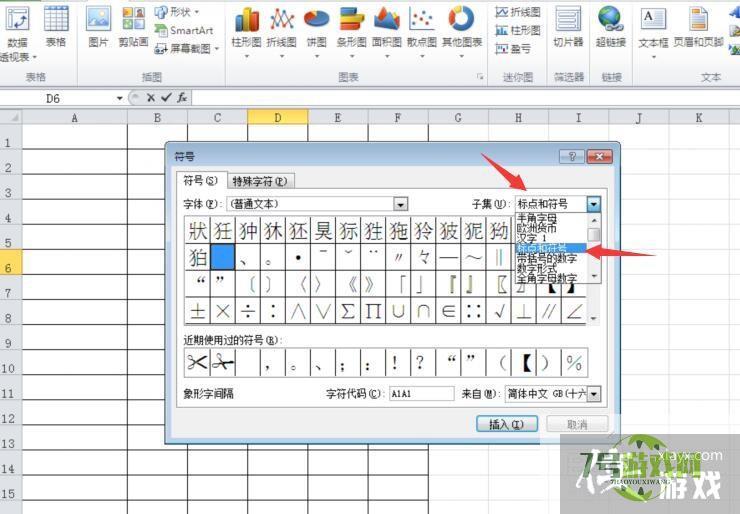Open header and footer 页眉和页脚
The height and width of the screenshot is (514, 740).
coord(698,27)
